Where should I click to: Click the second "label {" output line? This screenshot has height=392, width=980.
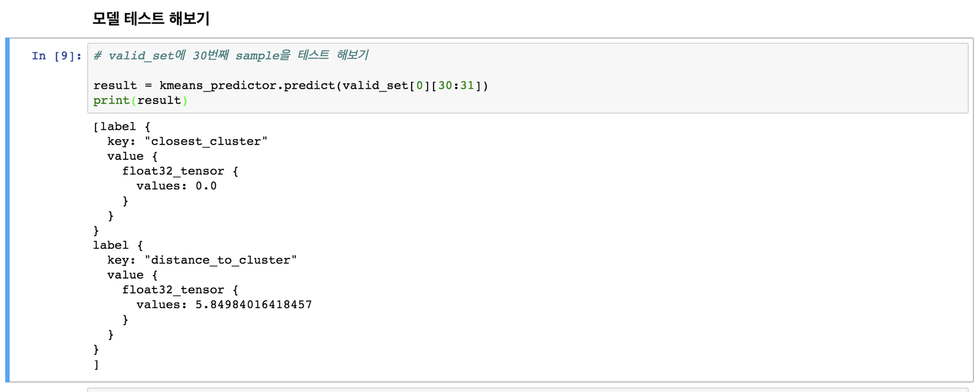click(118, 246)
